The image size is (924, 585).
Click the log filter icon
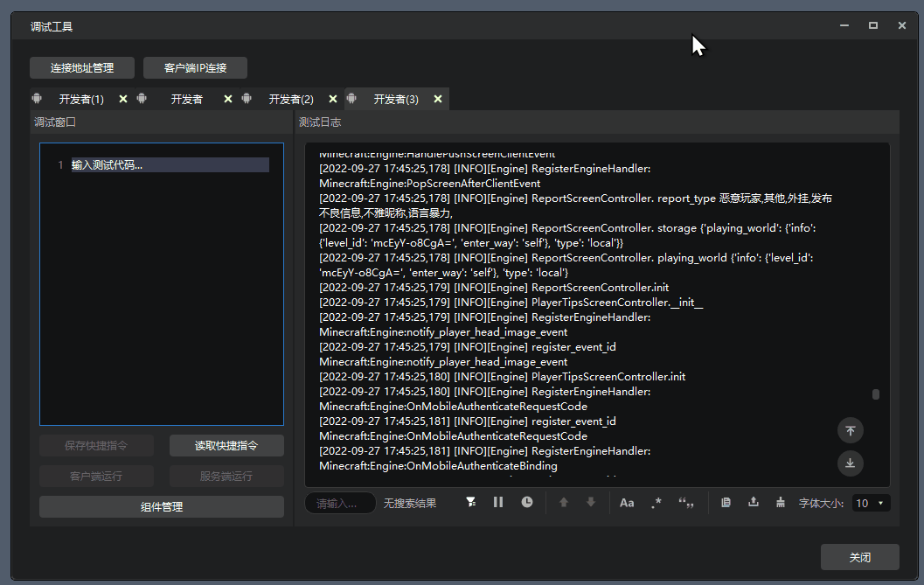pos(471,503)
